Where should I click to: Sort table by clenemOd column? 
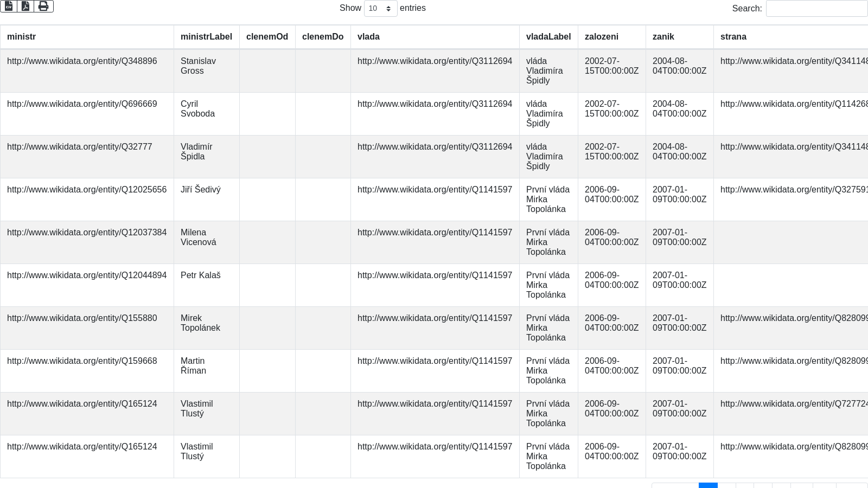tap(267, 37)
